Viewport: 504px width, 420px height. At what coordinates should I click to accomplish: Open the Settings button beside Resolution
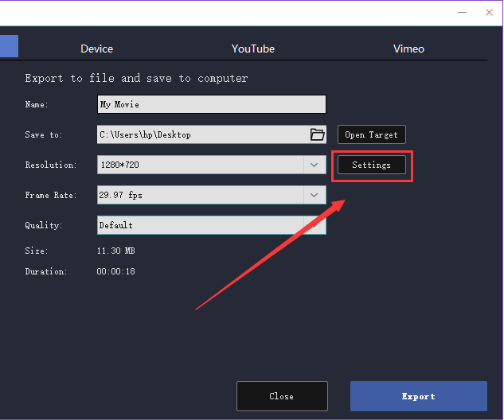pyautogui.click(x=371, y=165)
